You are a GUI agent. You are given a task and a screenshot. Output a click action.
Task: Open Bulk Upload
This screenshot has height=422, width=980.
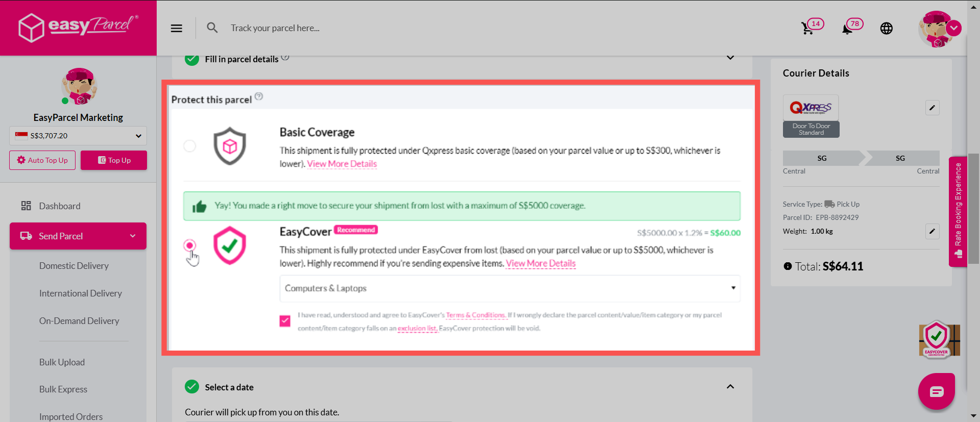point(62,362)
